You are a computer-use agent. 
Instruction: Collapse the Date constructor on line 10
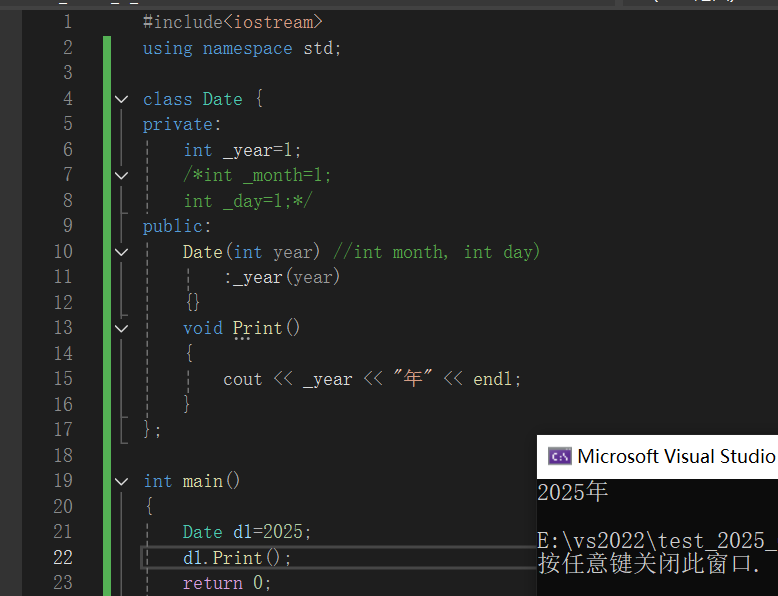(122, 252)
